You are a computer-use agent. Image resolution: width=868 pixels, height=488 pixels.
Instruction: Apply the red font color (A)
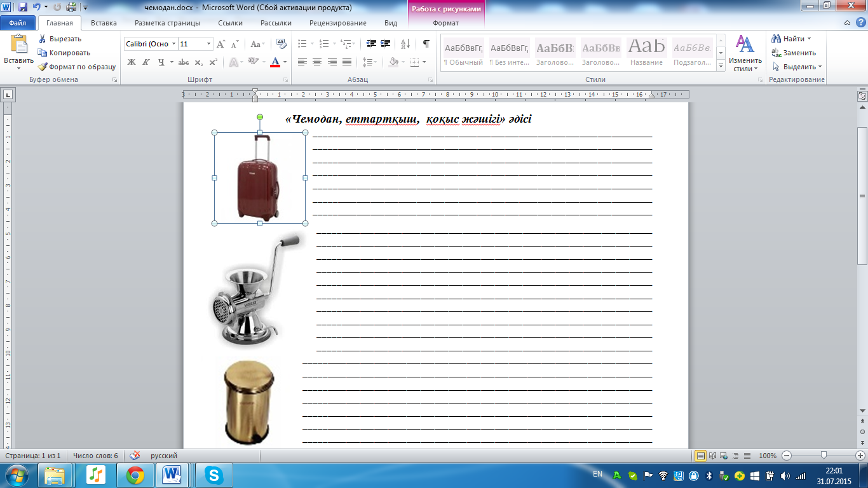[275, 62]
